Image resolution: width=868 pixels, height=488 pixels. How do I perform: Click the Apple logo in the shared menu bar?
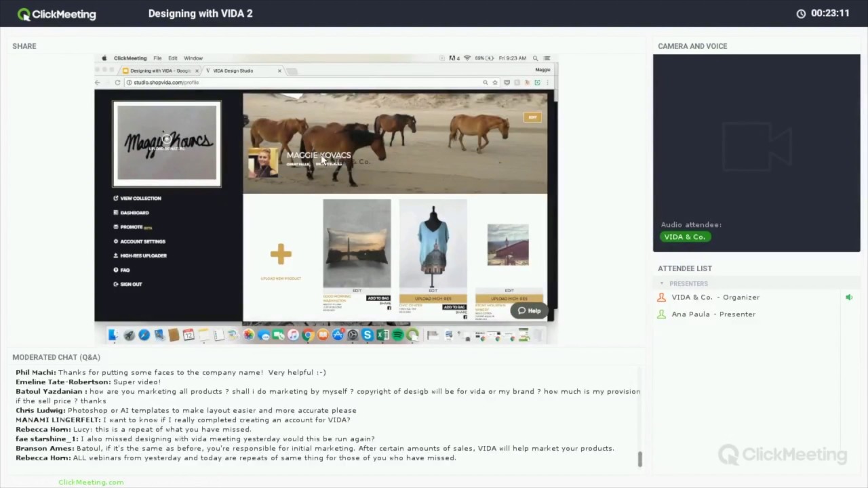tap(104, 58)
